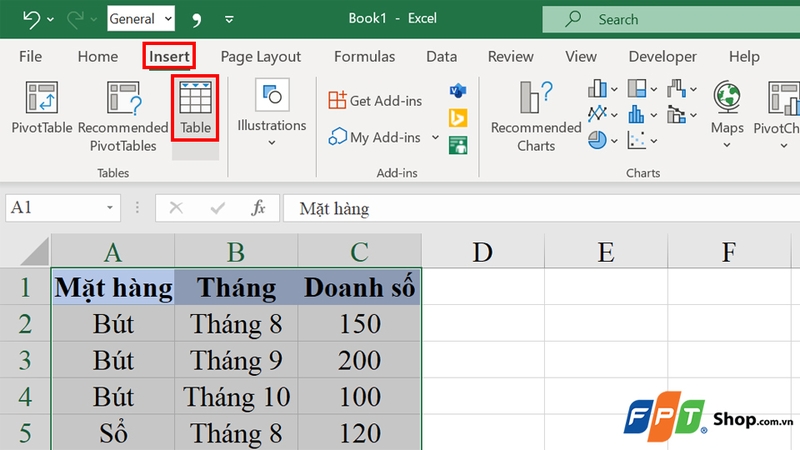The height and width of the screenshot is (450, 800).
Task: Click the Comma Style icon
Action: point(196,19)
